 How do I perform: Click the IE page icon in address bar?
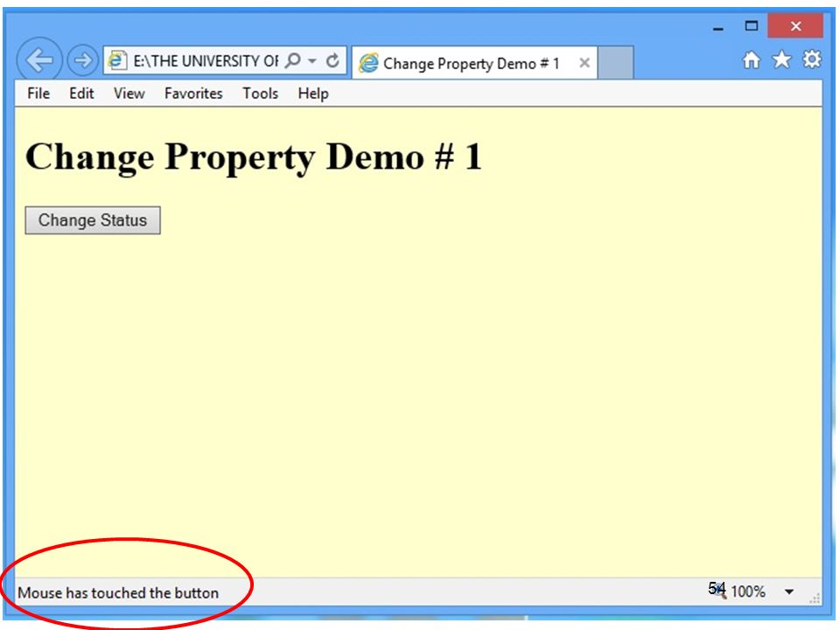[116, 60]
